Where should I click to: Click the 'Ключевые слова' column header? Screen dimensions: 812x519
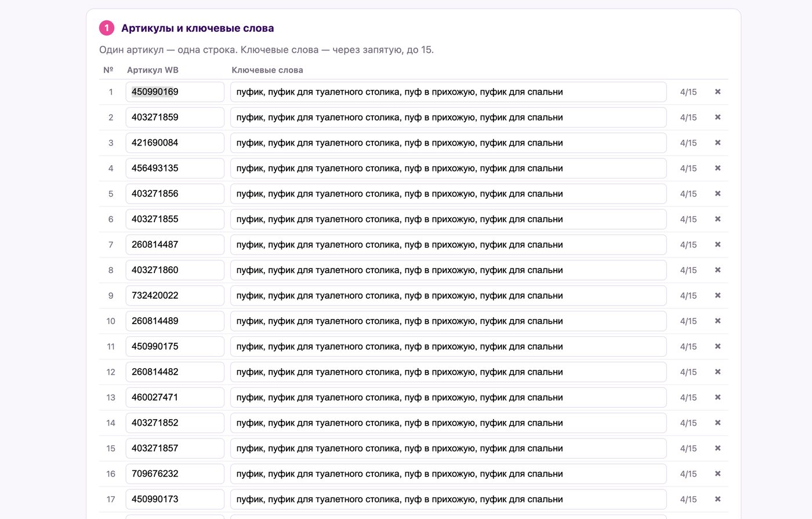click(267, 70)
